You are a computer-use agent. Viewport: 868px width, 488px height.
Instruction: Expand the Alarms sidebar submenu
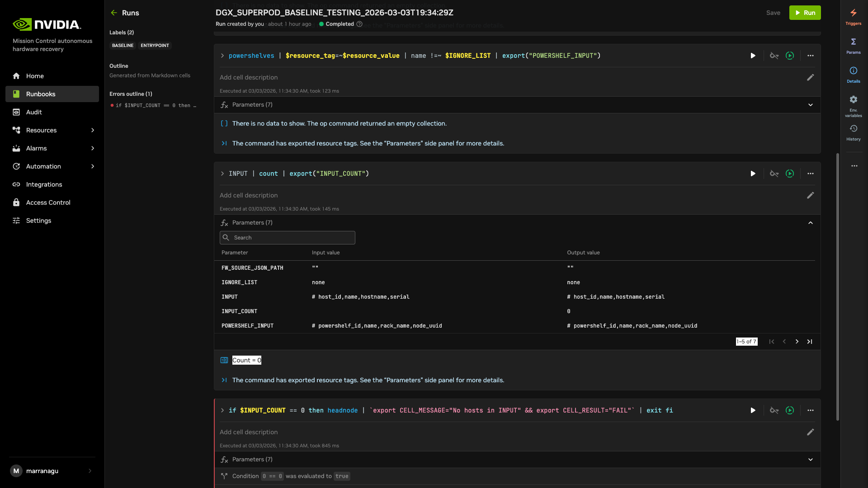pos(93,148)
